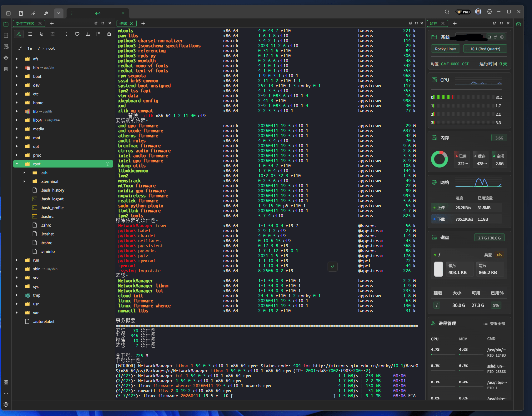Select the 监控 tab
This screenshot has width=532, height=416.
click(437, 23)
